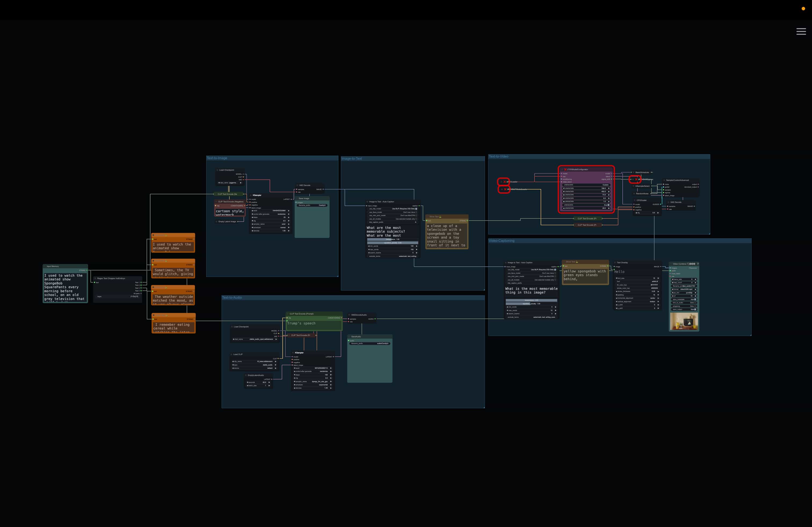Select the Text-to-Video group title
This screenshot has height=527, width=812.
coord(498,156)
